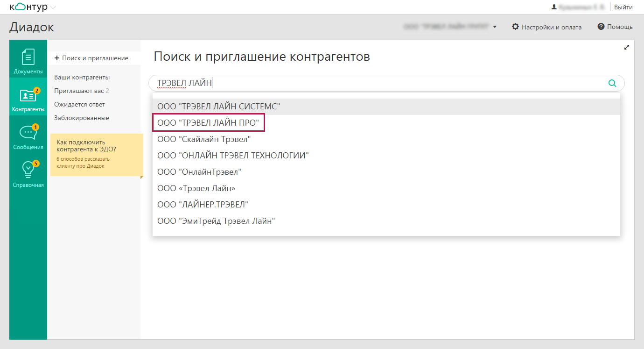This screenshot has height=349, width=644.
Task: Open the Контрагенты sidebar icon
Action: (x=28, y=95)
